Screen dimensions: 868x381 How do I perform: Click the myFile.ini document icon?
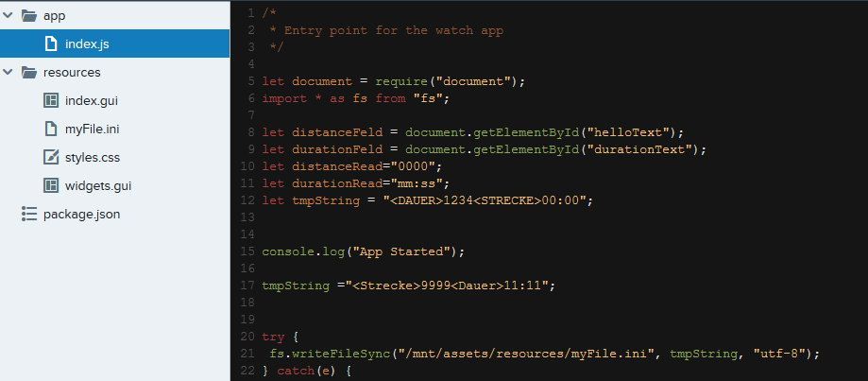(x=51, y=129)
